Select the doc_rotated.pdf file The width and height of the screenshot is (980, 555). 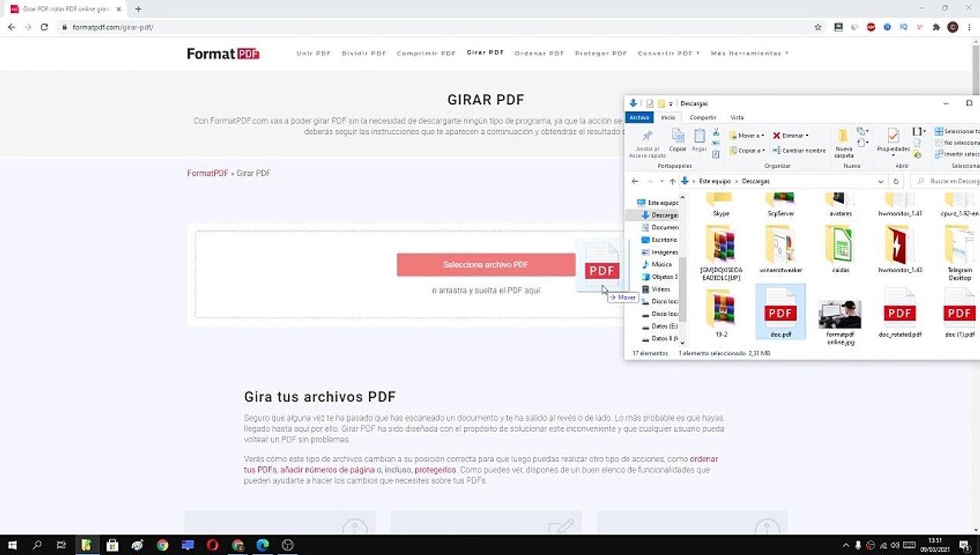pyautogui.click(x=900, y=314)
